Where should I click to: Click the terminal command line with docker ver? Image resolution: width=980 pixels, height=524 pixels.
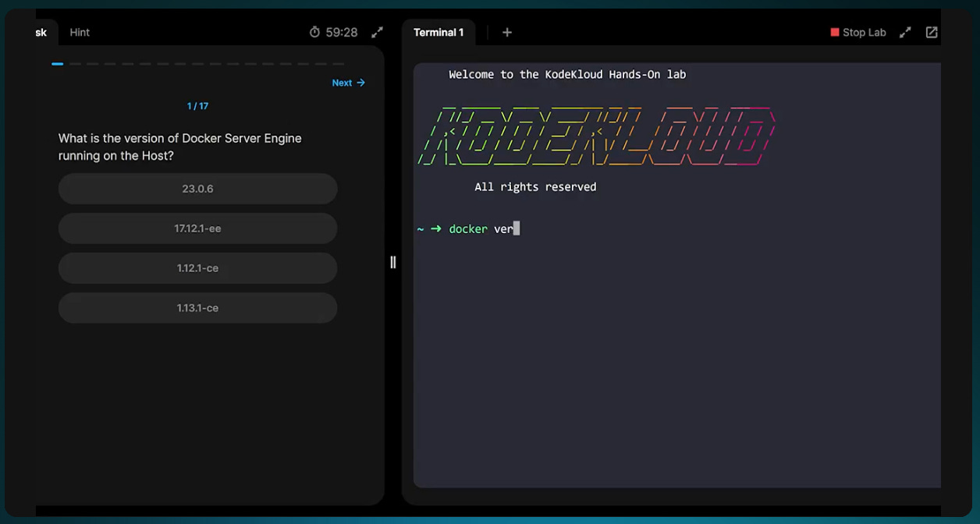[x=468, y=228]
